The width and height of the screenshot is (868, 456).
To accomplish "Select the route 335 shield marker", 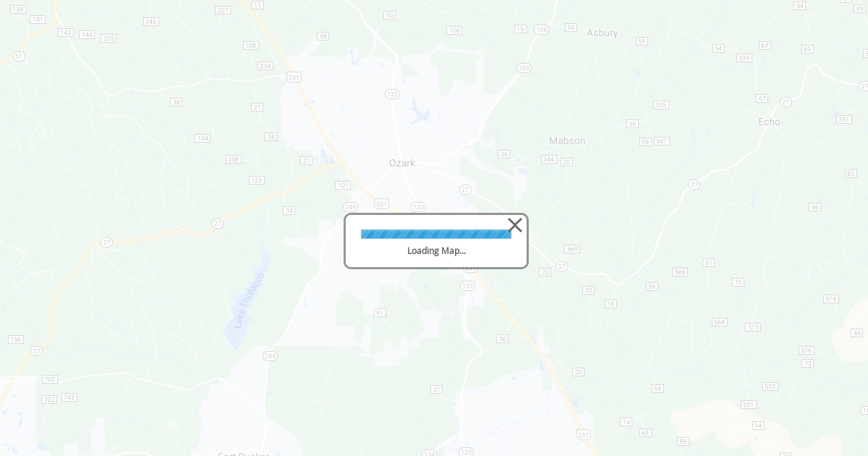I will (661, 105).
